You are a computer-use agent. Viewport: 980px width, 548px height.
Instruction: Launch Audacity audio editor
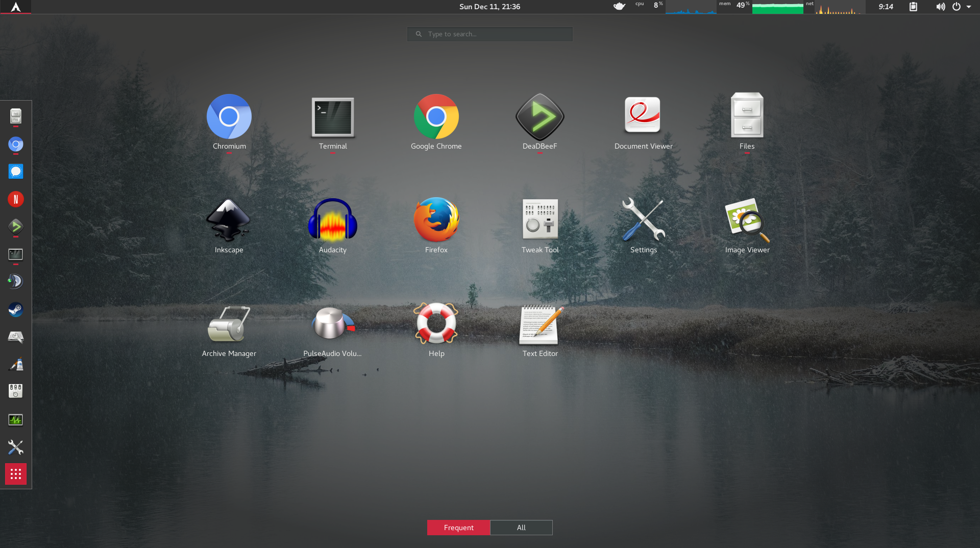click(x=333, y=226)
